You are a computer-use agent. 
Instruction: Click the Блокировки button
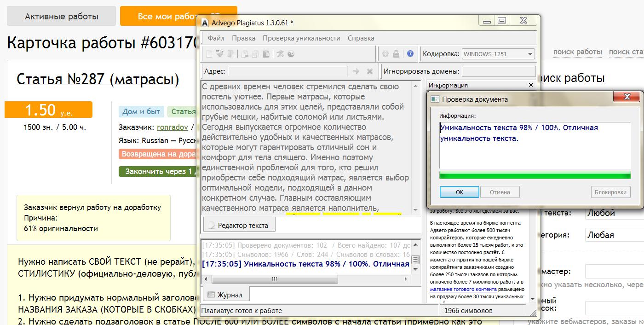point(610,192)
